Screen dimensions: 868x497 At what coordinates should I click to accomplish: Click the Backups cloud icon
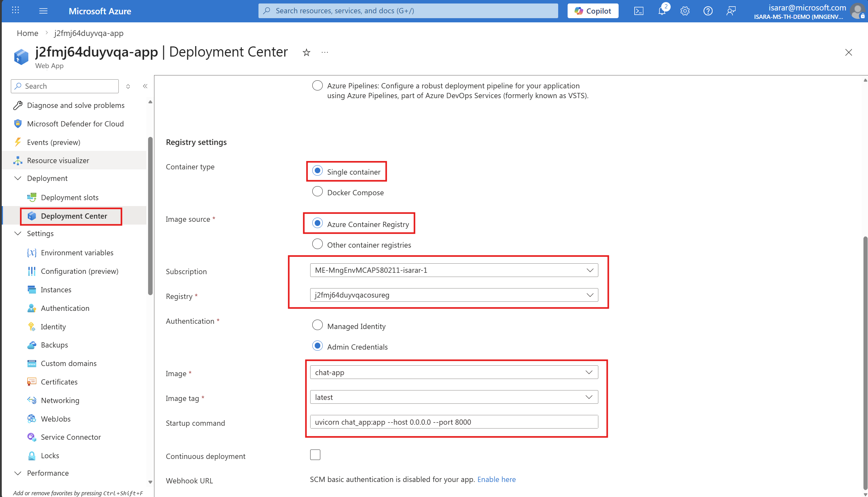32,345
